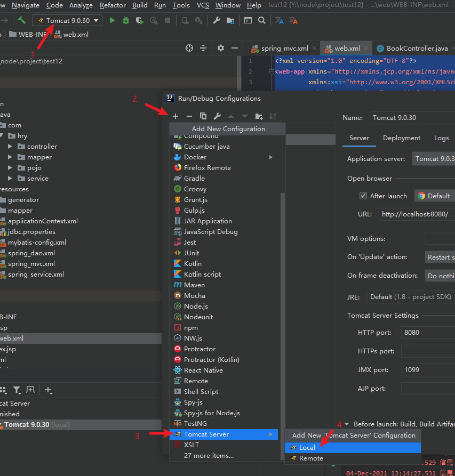
Task: Expand the controller package folder
Action: click(x=10, y=147)
